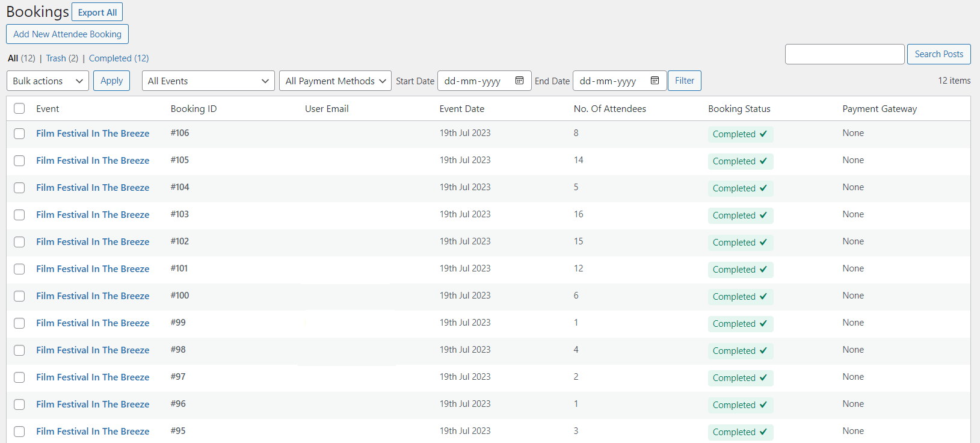The height and width of the screenshot is (443, 980).
Task: Click the Completed status badge for booking #95
Action: (x=739, y=432)
